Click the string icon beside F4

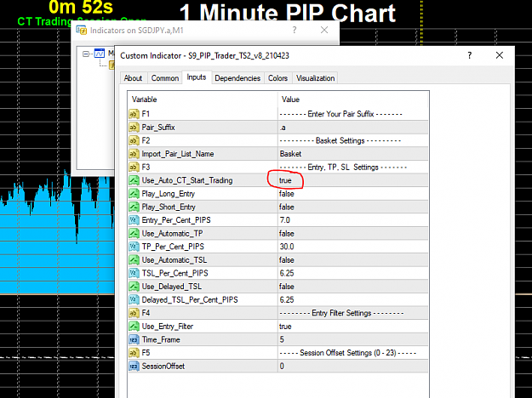click(134, 313)
